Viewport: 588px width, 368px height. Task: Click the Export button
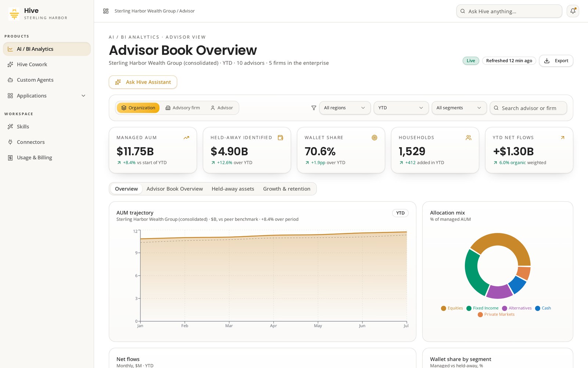coord(556,61)
